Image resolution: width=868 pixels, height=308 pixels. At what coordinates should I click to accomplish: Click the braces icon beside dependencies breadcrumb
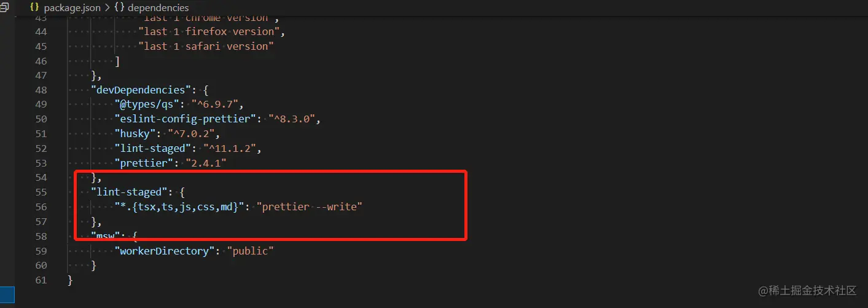click(119, 7)
